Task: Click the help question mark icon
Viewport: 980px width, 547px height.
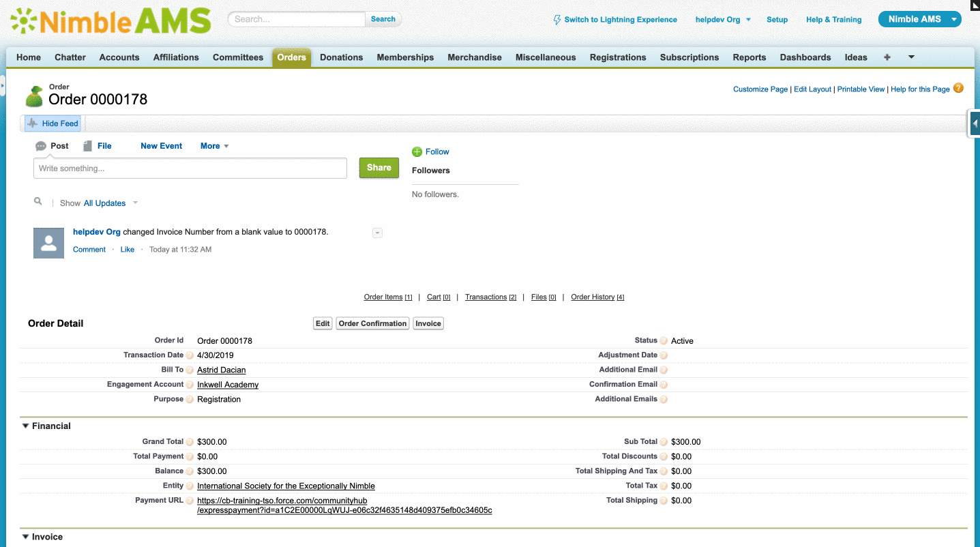Action: click(958, 89)
